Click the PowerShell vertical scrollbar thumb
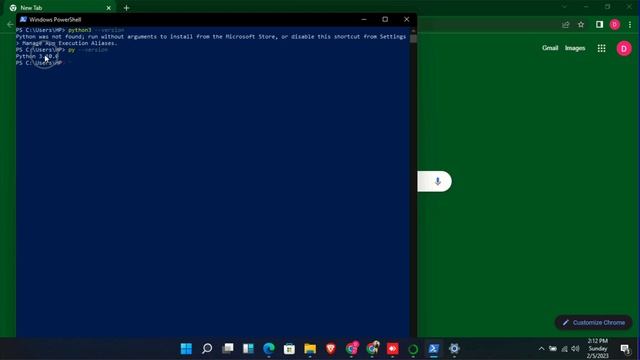This screenshot has width=640, height=360. click(x=413, y=39)
